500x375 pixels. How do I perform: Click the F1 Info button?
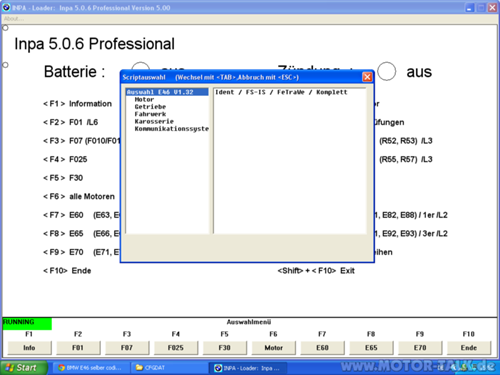(x=29, y=348)
